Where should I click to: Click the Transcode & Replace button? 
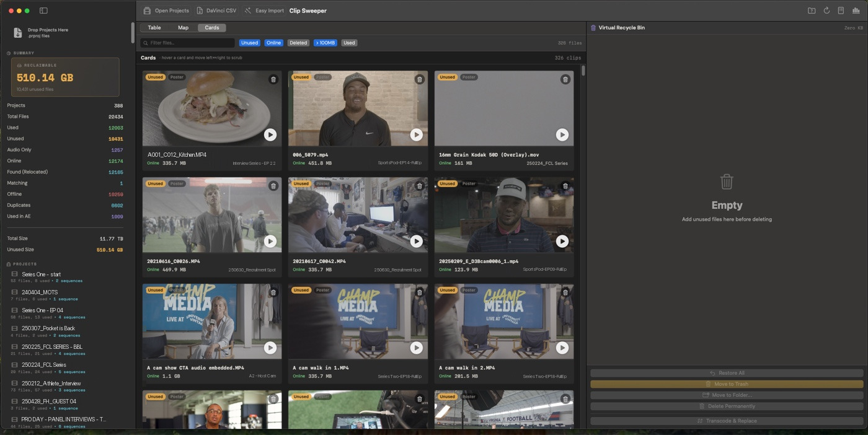click(x=727, y=421)
